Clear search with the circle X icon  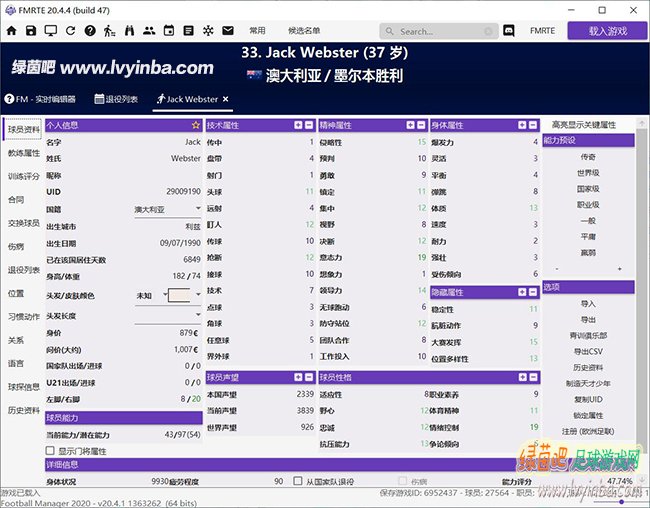click(x=488, y=31)
